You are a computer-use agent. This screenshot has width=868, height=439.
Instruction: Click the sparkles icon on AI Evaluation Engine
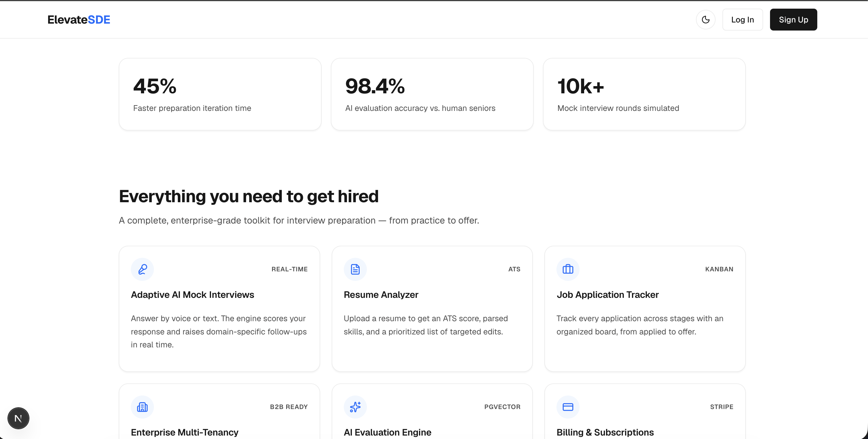(x=355, y=407)
